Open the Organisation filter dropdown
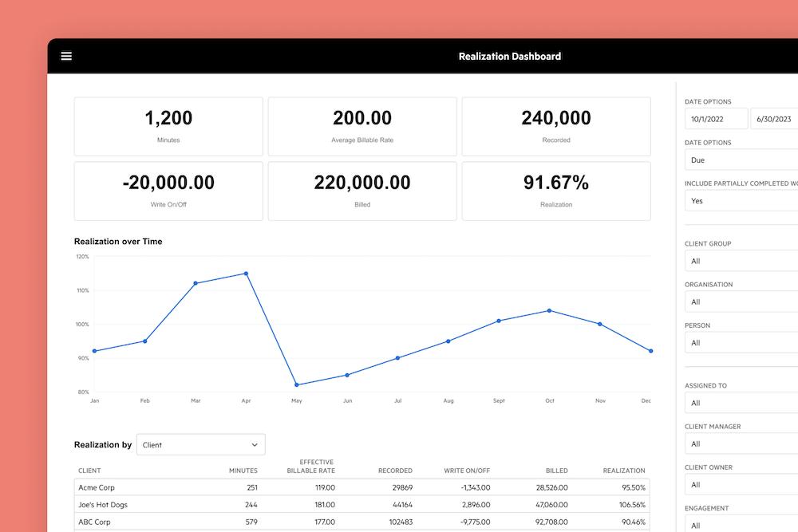798x532 pixels. click(741, 301)
